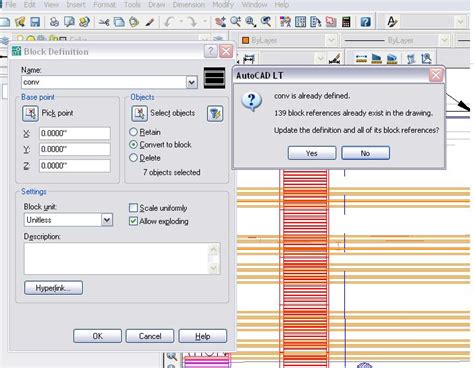This screenshot has width=474, height=368.
Task: Click the Text Style 'A' icon
Action: click(x=392, y=22)
